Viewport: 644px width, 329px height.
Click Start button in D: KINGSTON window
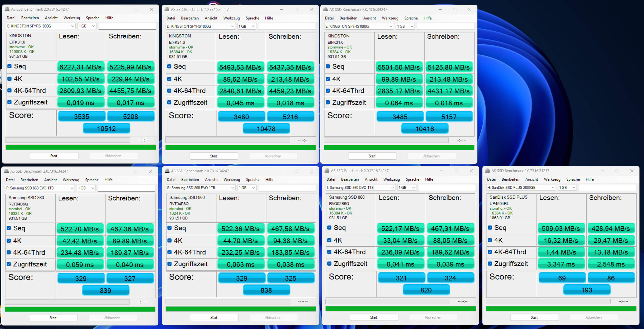214,156
